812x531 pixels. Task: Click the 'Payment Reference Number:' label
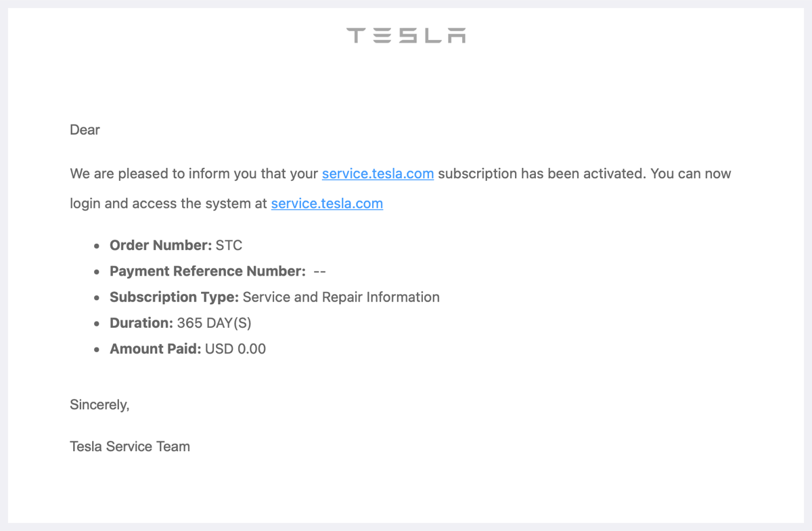(208, 271)
